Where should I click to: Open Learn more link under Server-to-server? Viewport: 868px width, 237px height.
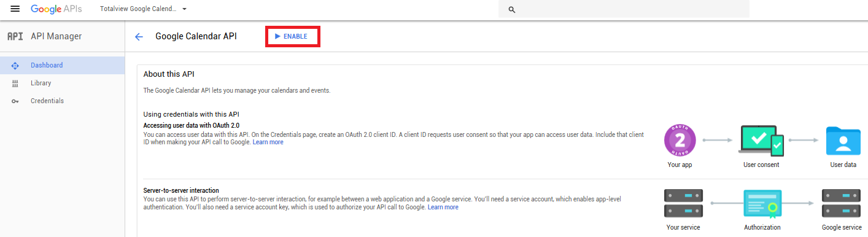click(443, 207)
